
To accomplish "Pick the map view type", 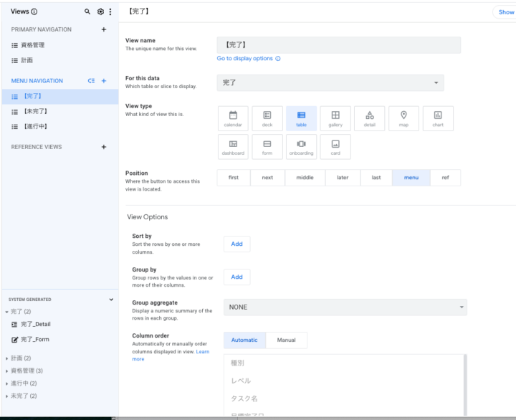I will (x=403, y=118).
